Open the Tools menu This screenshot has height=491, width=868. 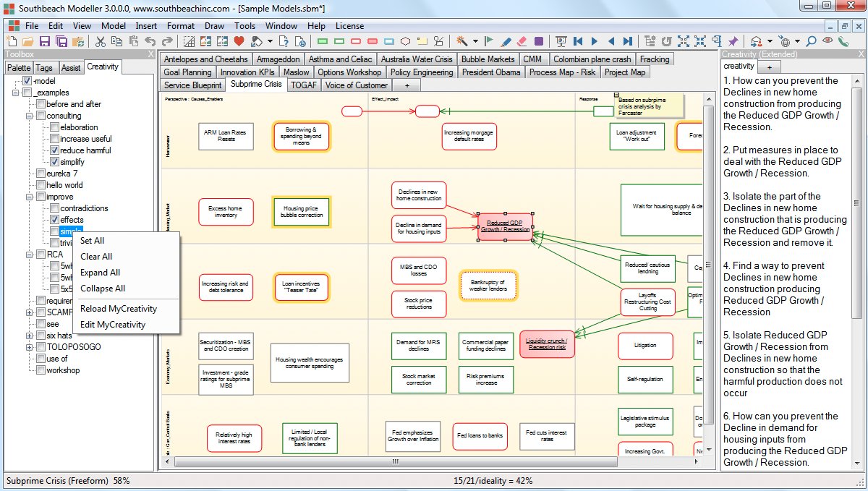[244, 25]
